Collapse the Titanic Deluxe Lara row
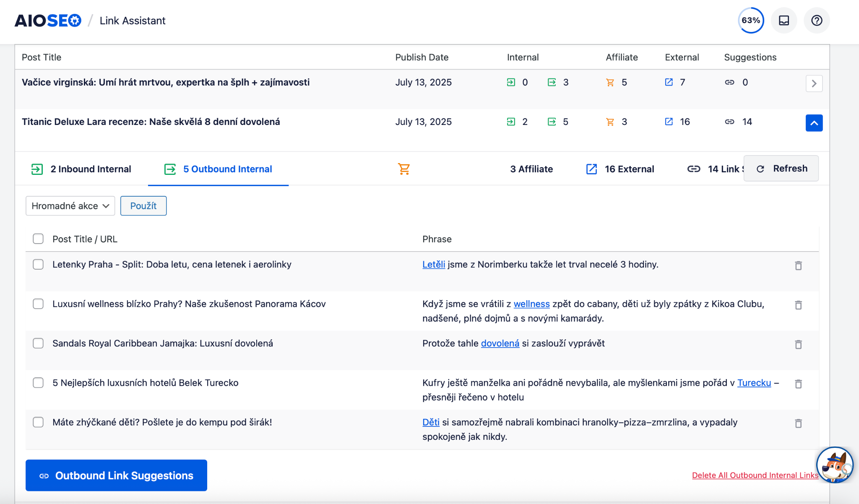Image resolution: width=859 pixels, height=504 pixels. pos(814,123)
